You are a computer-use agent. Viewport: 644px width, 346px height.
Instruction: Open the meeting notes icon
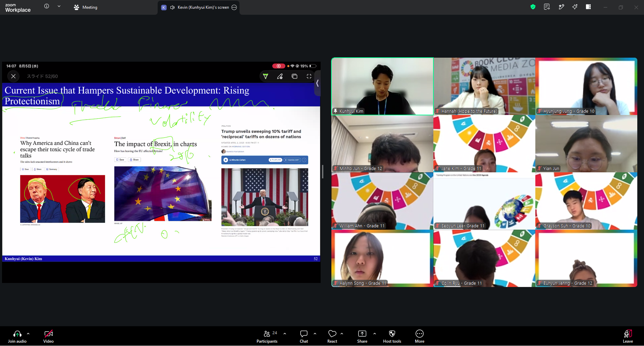(x=547, y=7)
